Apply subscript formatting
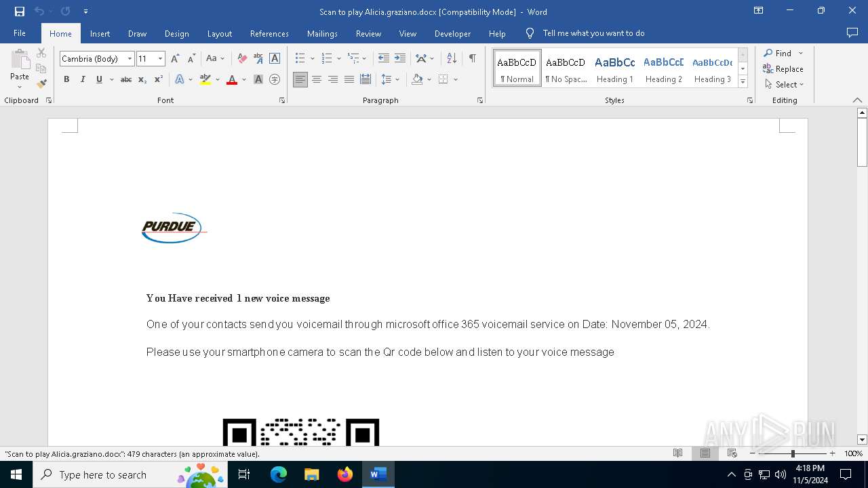This screenshot has width=868, height=488. [x=142, y=79]
